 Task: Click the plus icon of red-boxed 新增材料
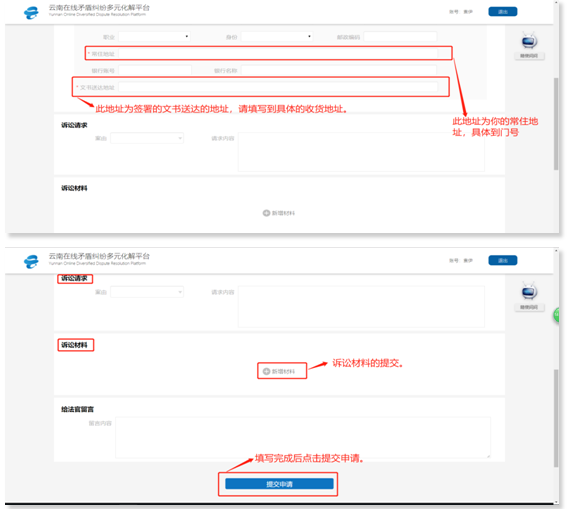(266, 371)
